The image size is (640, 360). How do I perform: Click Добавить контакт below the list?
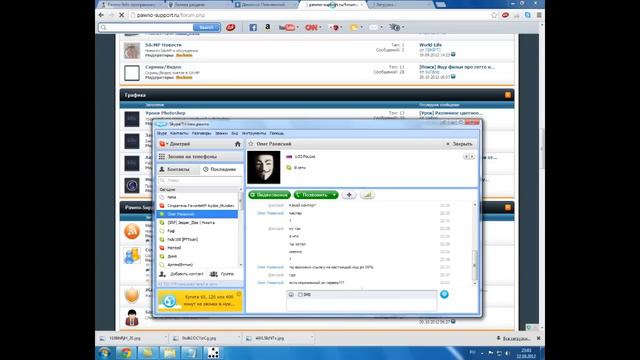point(182,274)
